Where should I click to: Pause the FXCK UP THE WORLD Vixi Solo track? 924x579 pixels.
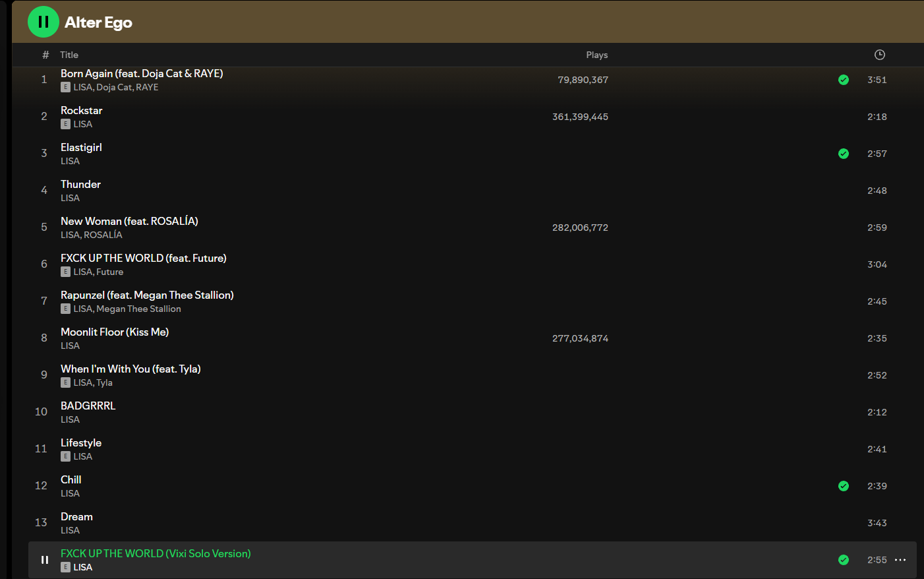click(x=45, y=560)
